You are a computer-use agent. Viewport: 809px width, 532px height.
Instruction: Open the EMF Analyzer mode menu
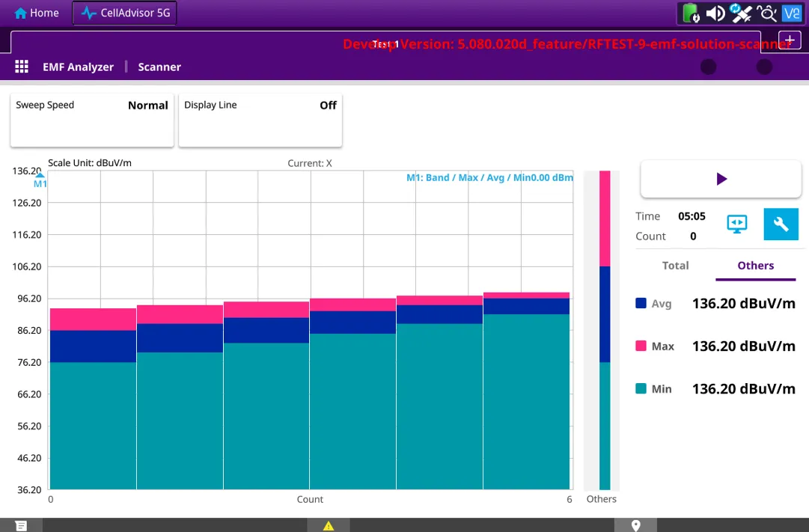pos(78,67)
